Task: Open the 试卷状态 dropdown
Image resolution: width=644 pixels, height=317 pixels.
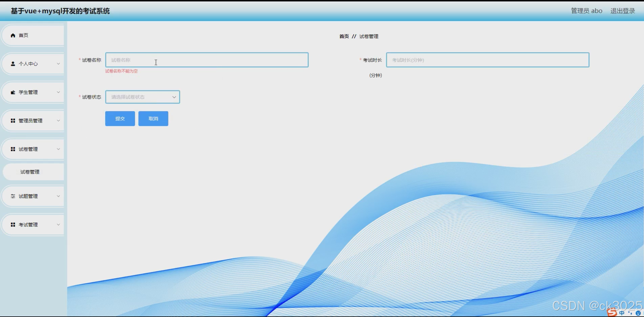Action: point(143,97)
